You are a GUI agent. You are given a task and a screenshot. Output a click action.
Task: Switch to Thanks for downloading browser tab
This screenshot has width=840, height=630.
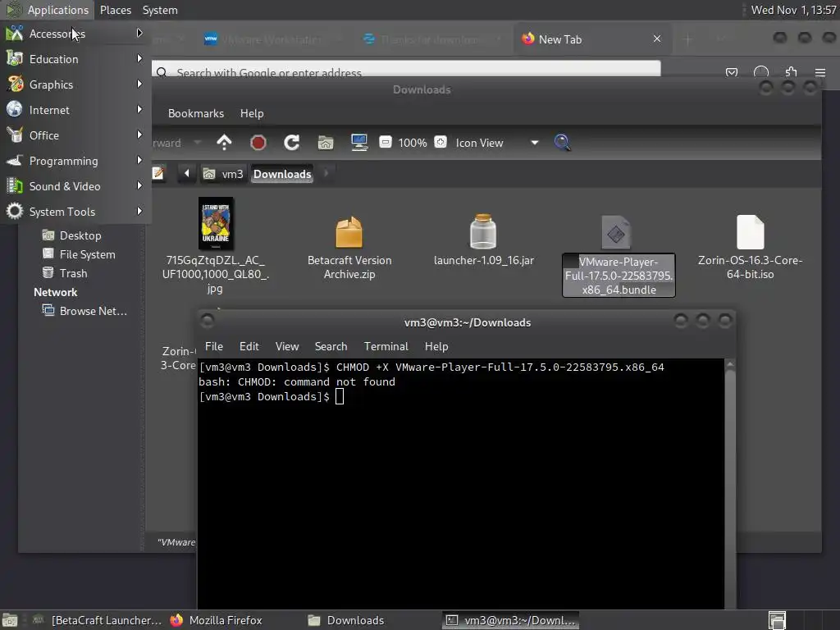pyautogui.click(x=431, y=39)
